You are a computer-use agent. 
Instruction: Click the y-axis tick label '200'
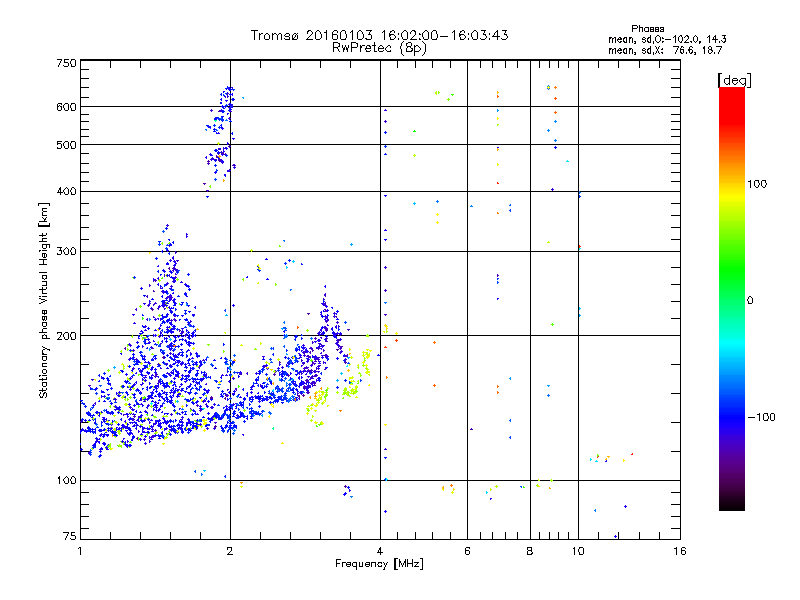coord(66,336)
